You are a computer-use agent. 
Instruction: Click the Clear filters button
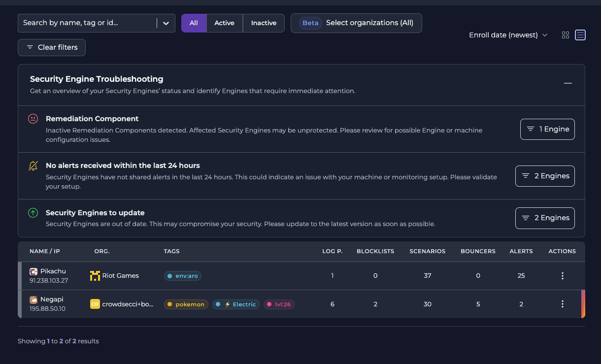[x=51, y=47]
